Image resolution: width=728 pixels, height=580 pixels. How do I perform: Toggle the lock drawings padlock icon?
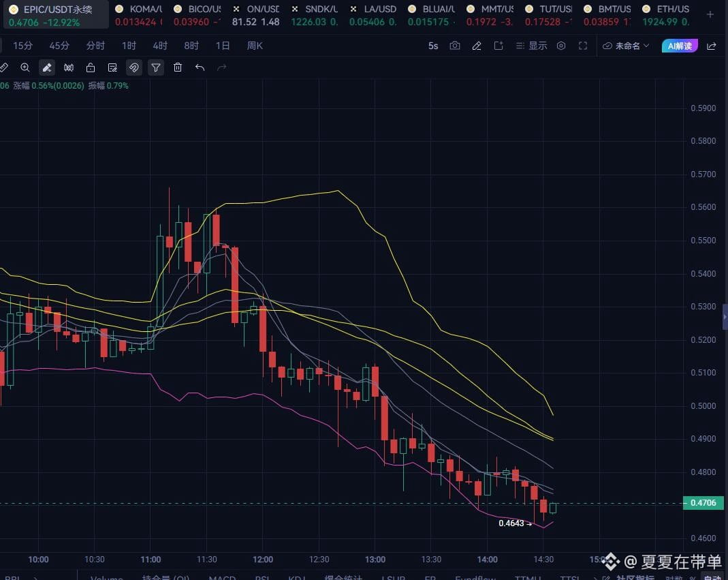pos(91,68)
